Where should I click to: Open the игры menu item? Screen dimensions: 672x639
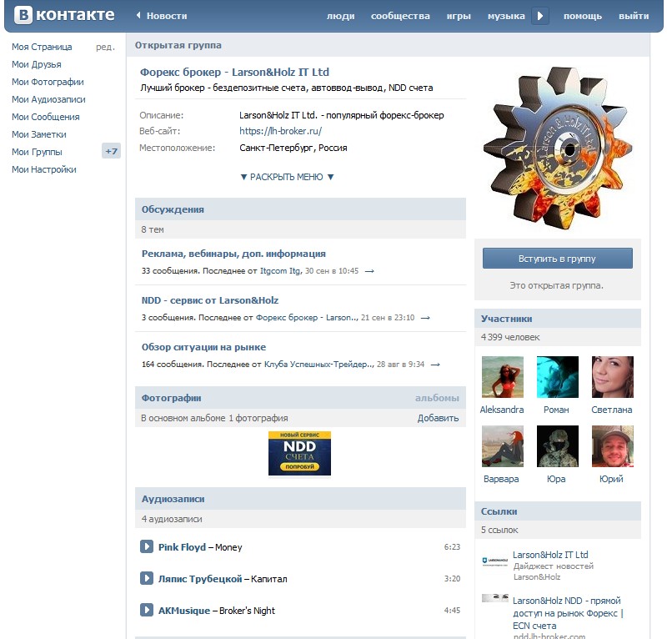click(459, 17)
